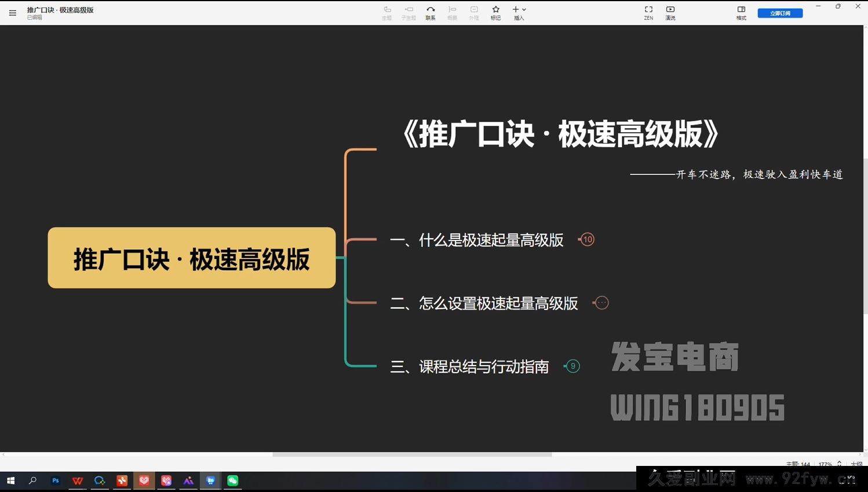Select the 联系 (Relationship) tool
Screen dimensions: 868x492
point(430,12)
